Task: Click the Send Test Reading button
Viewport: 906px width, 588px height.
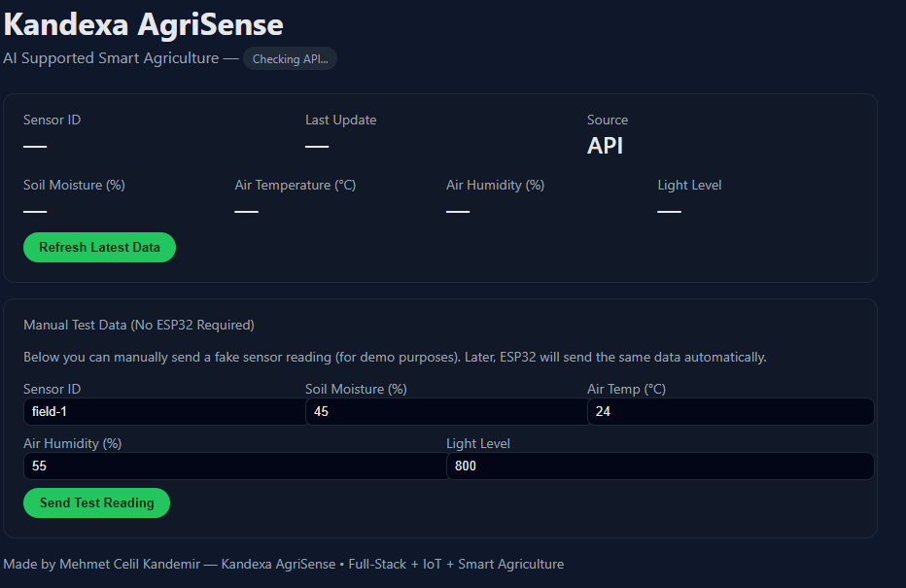Action: point(96,502)
